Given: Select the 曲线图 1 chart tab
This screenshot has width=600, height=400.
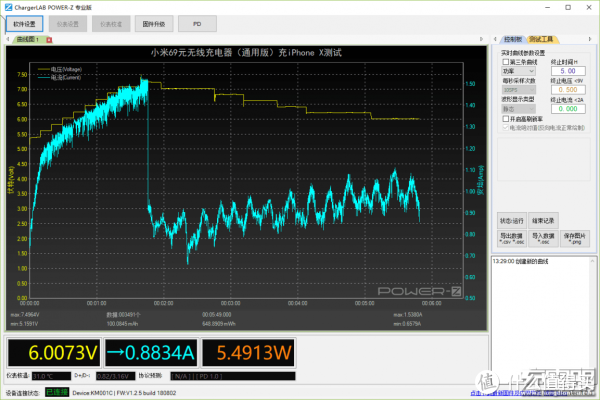Looking at the screenshot, I should pos(28,39).
